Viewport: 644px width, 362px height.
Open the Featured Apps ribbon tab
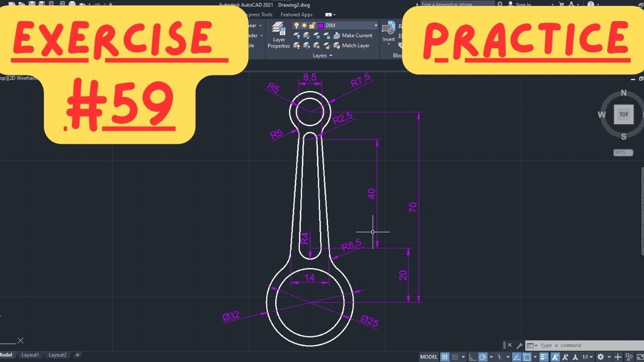click(x=296, y=15)
